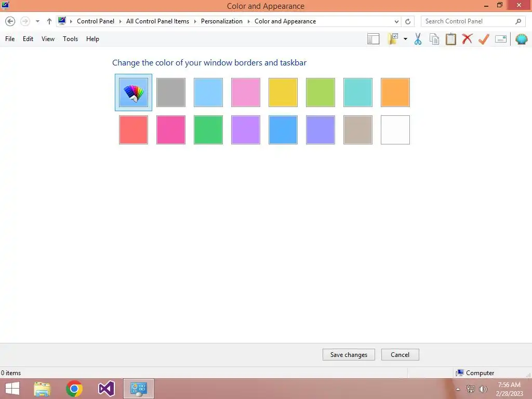
Task: Click the Personalization breadcrumb
Action: 221,21
